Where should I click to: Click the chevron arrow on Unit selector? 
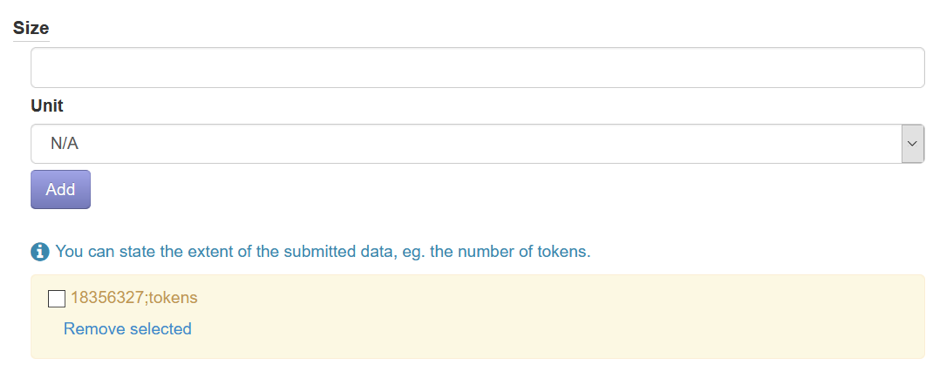click(x=912, y=144)
